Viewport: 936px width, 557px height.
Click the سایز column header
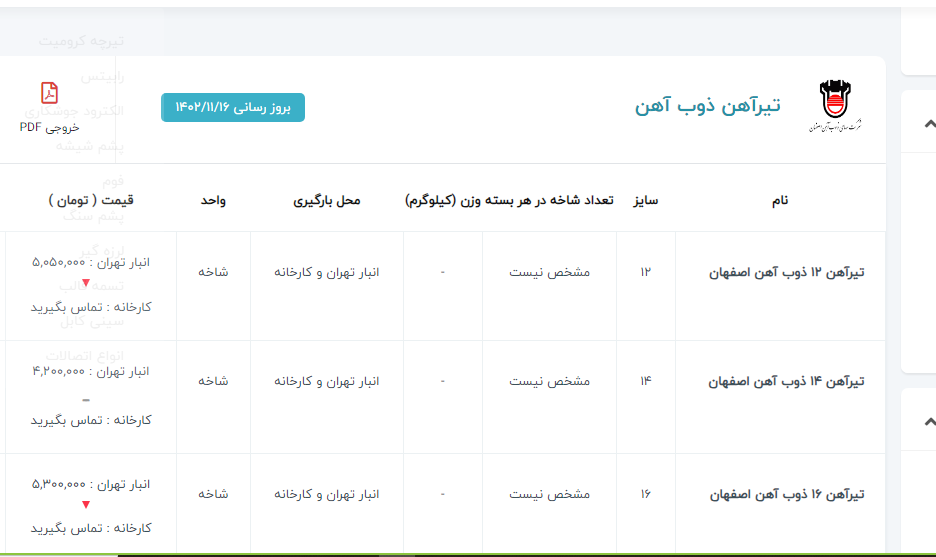click(645, 200)
